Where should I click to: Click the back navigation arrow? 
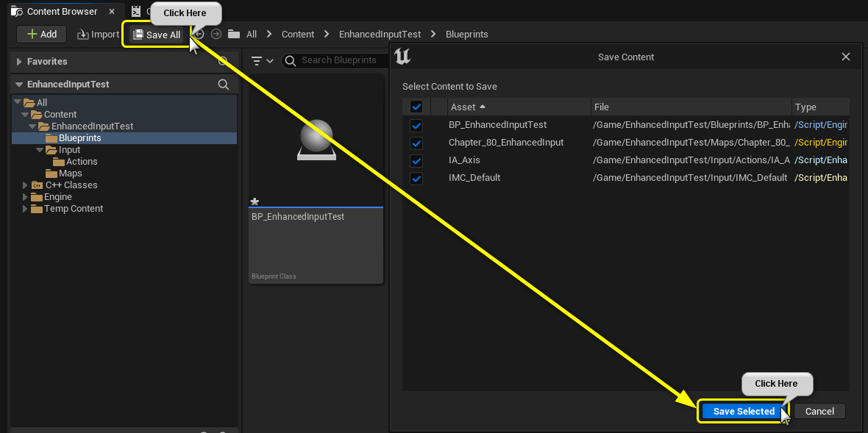pyautogui.click(x=197, y=34)
